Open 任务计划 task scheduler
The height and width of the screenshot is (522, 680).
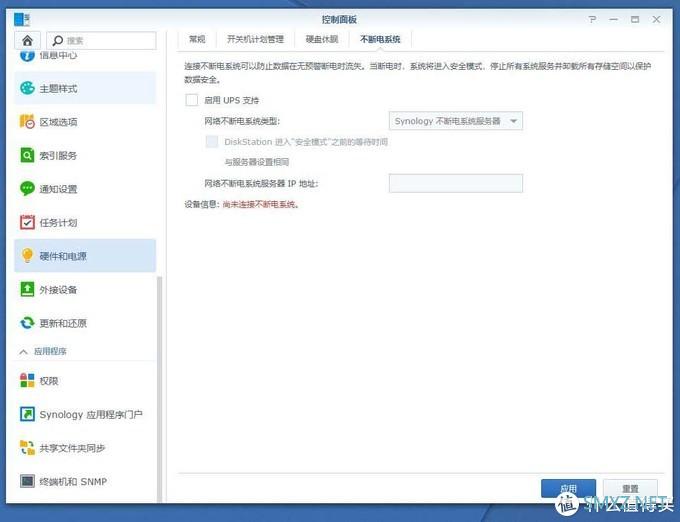(58, 223)
